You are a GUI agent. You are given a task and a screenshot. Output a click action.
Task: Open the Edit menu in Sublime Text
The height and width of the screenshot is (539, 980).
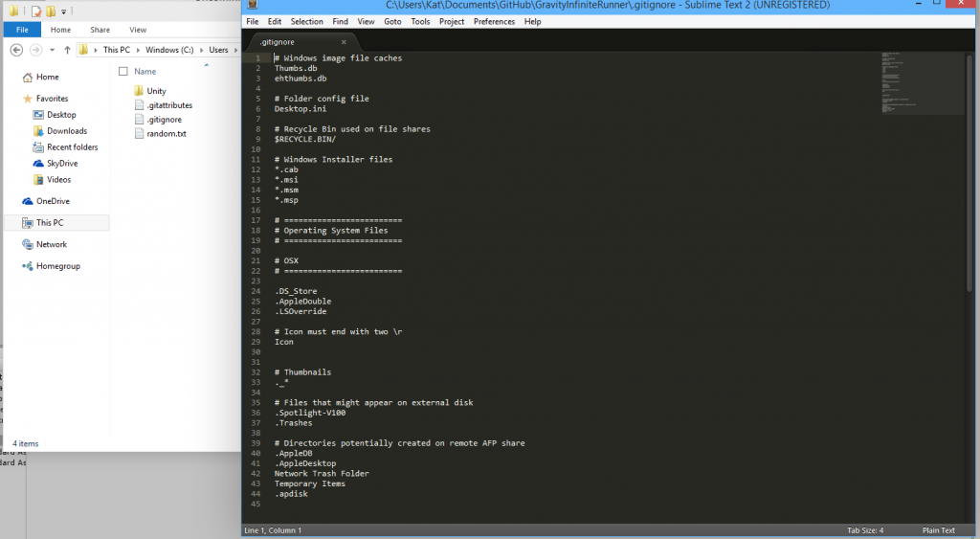(x=275, y=21)
